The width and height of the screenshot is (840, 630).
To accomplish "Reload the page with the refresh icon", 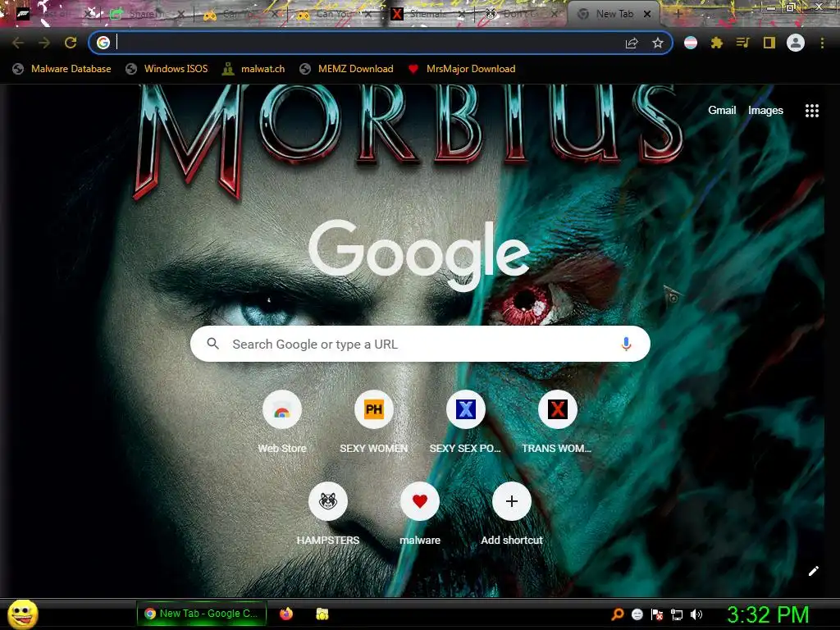I will [71, 43].
